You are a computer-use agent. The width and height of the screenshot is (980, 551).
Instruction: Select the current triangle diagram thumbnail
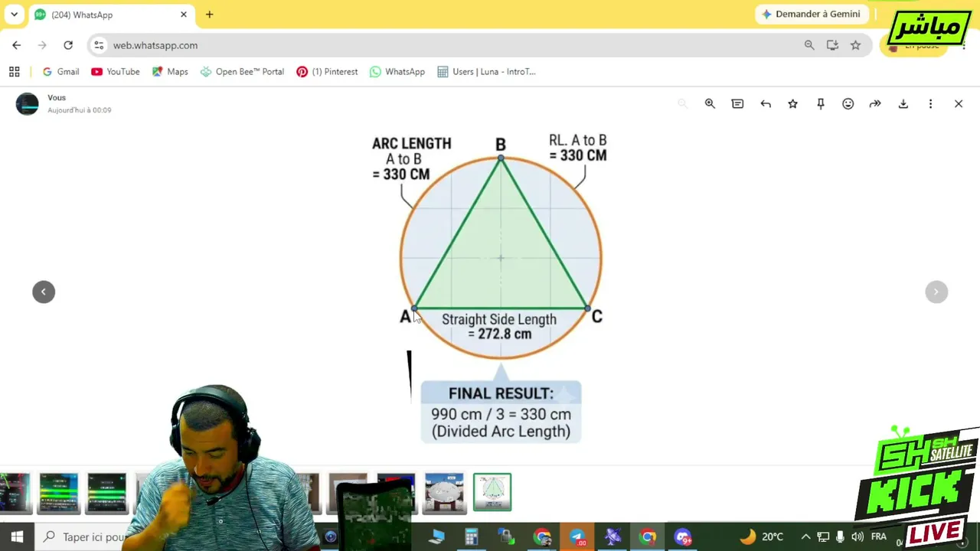click(x=492, y=492)
